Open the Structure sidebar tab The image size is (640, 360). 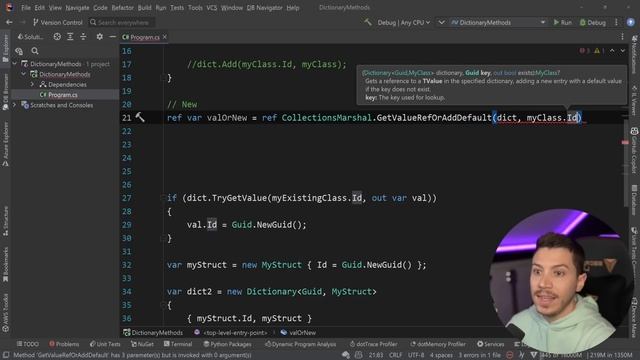click(x=5, y=221)
